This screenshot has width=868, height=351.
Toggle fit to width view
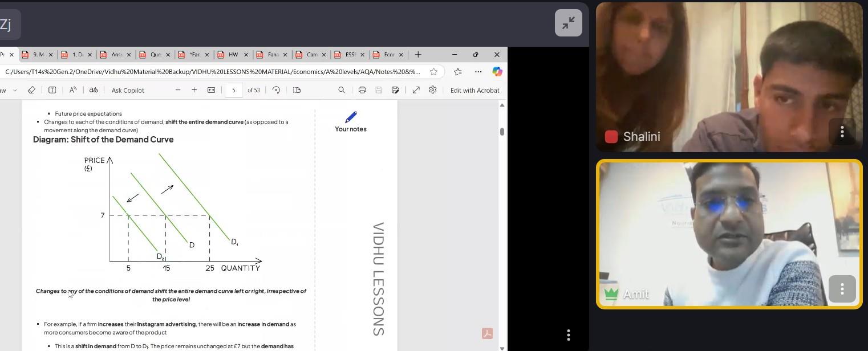click(x=211, y=90)
